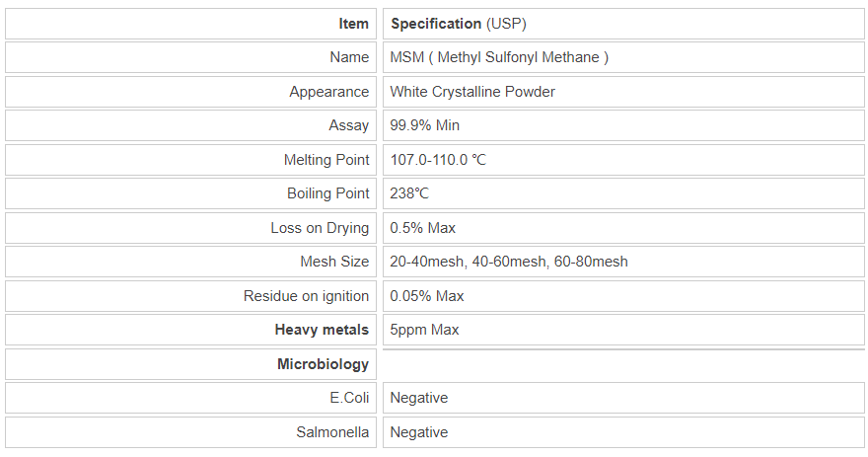
Task: Click the 107.0-110.0 ℃ value cell
Action: pos(438,160)
